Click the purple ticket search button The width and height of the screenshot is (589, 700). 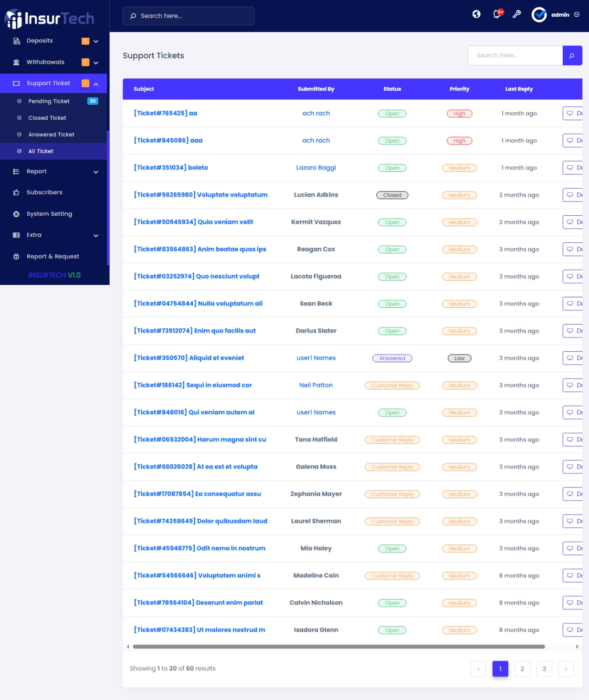coord(572,55)
